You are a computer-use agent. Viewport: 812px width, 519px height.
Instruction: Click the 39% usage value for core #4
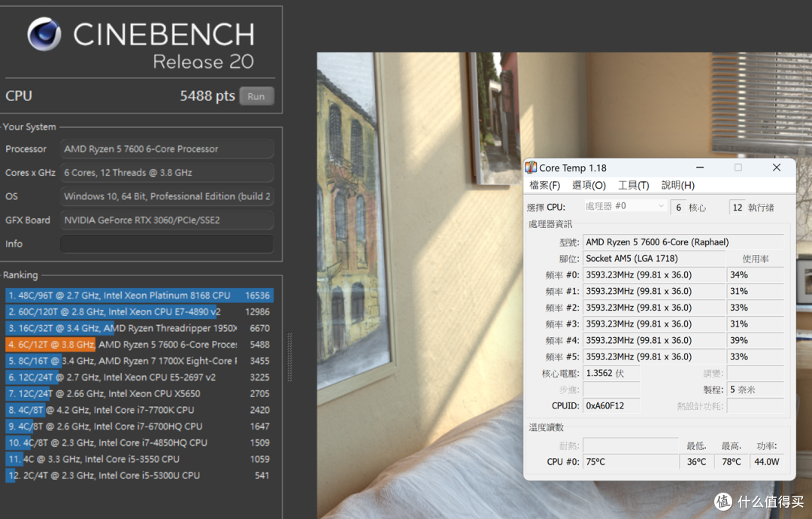tap(756, 340)
